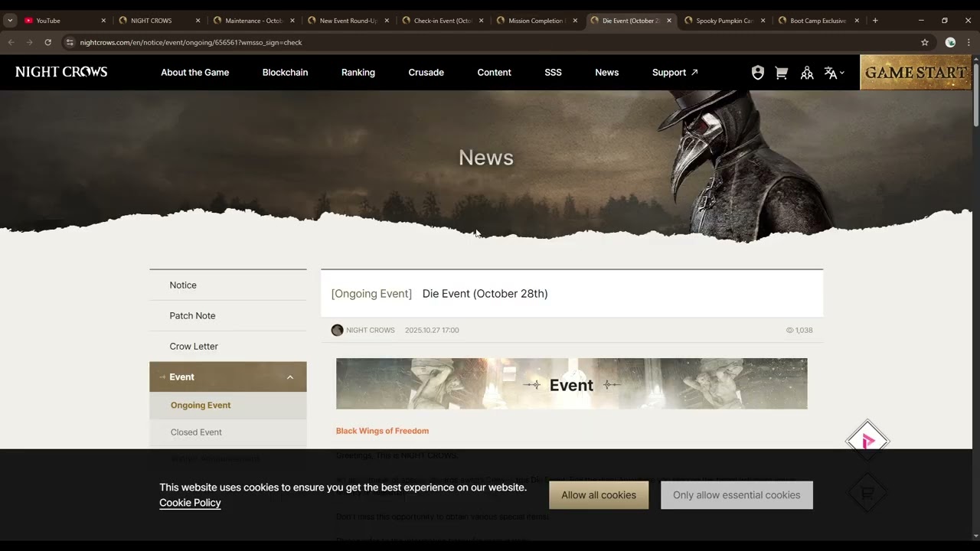Viewport: 980px width, 551px height.
Task: Click the GAME START button
Action: [916, 73]
